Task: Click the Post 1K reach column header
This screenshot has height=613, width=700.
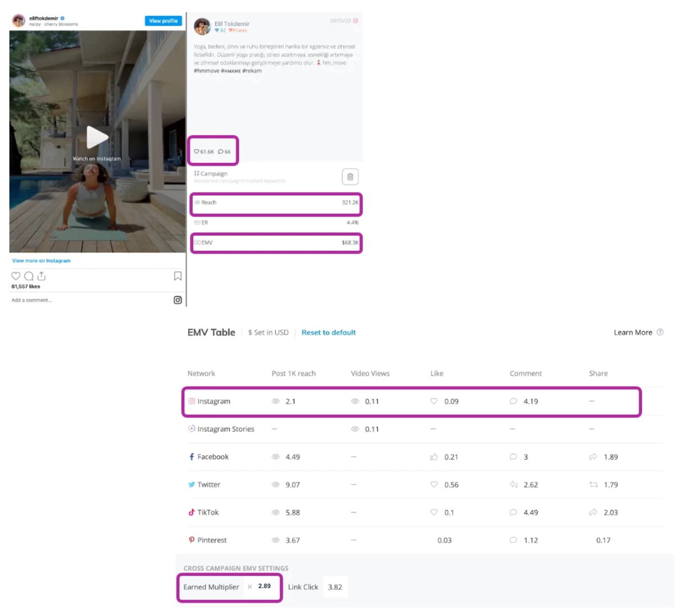Action: pos(294,373)
